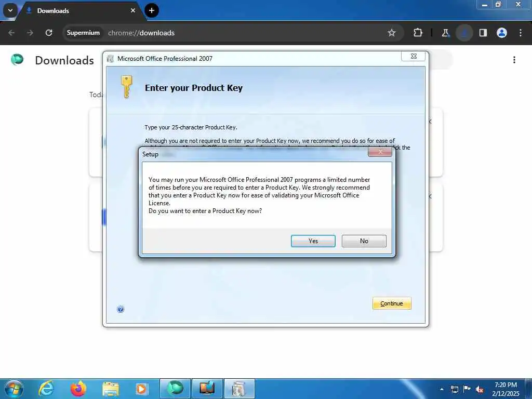Close the Downloads tab
The width and height of the screenshot is (532, 399).
133,10
